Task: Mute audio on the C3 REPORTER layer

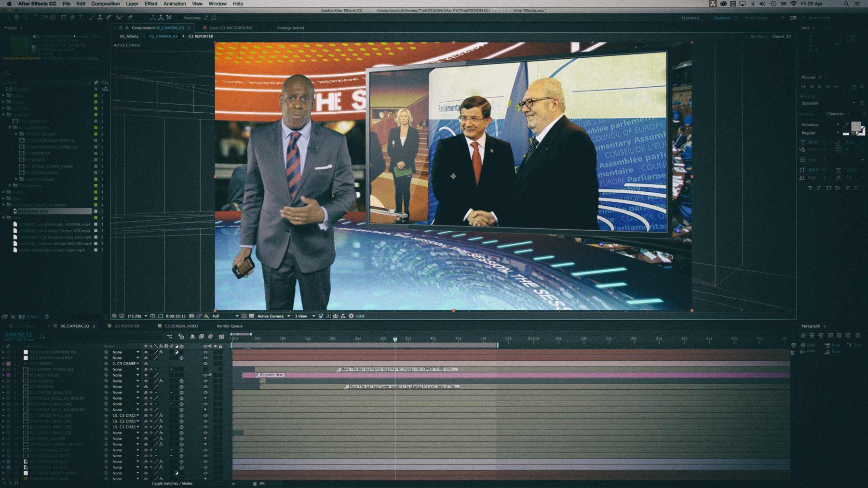Action: coord(211,375)
